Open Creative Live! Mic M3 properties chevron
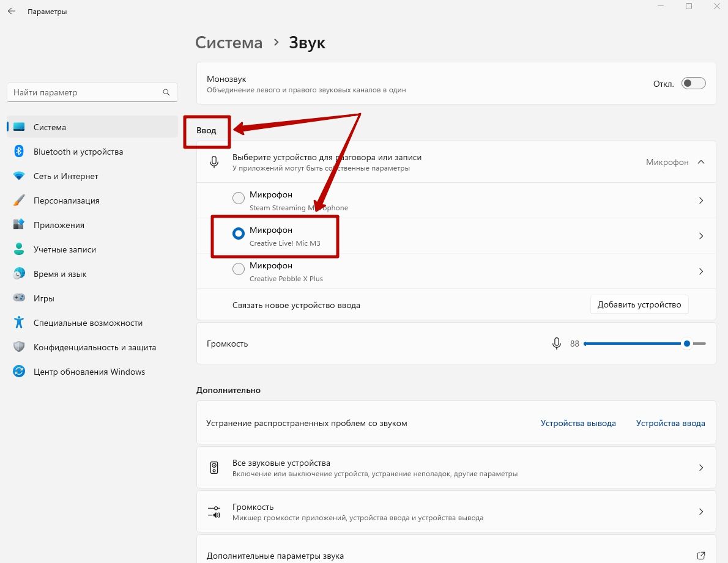The width and height of the screenshot is (728, 563). coord(701,236)
